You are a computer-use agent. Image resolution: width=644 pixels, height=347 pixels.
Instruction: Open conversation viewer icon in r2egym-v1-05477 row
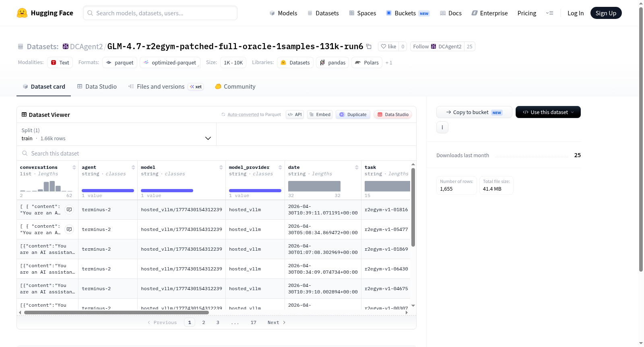(69, 229)
